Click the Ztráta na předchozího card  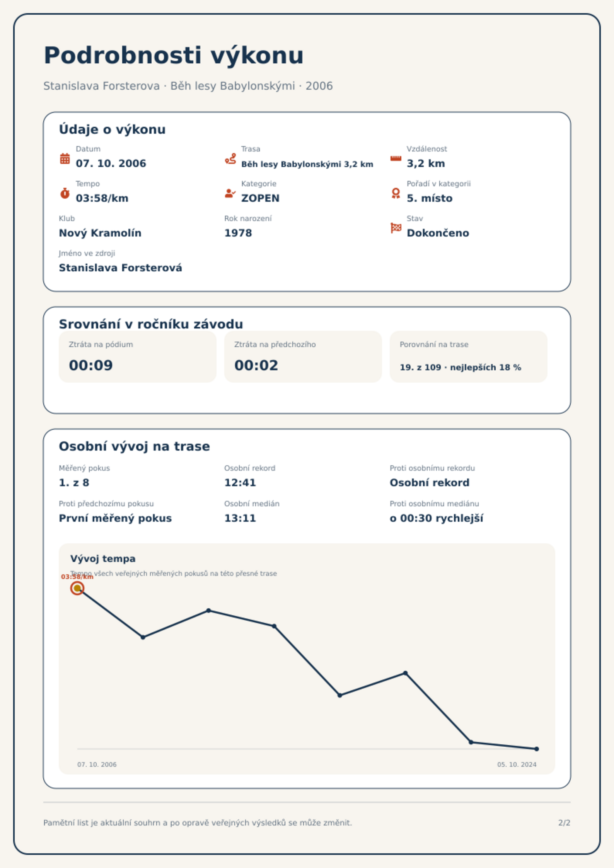point(303,356)
